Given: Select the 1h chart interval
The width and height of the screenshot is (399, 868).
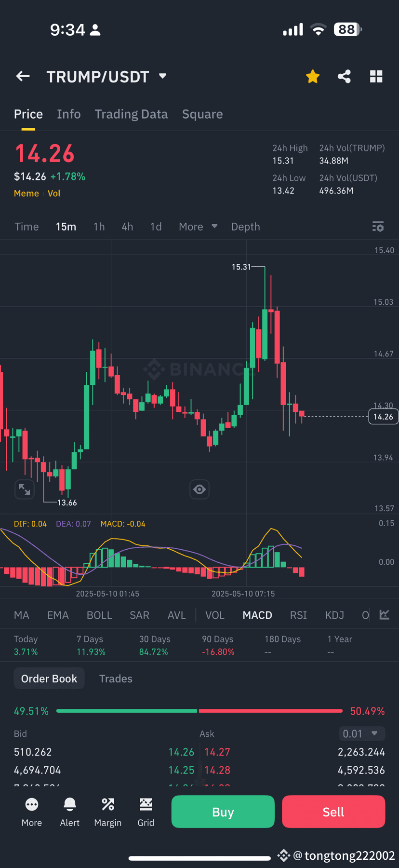Looking at the screenshot, I should click(99, 227).
